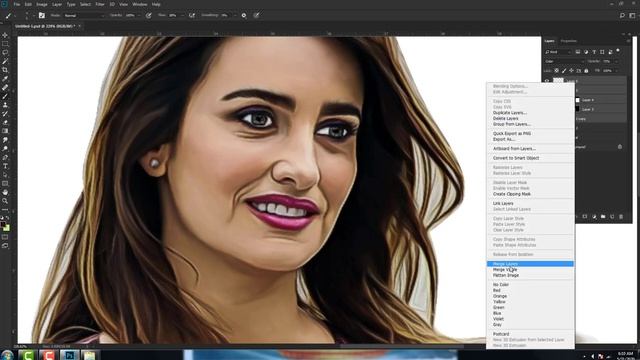Select the Dodge tool
The width and height of the screenshot is (640, 360).
[x=5, y=149]
